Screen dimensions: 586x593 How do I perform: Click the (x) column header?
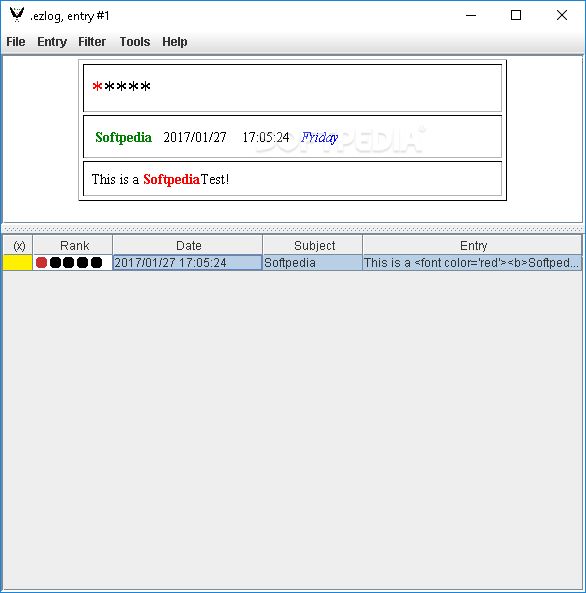pos(18,245)
